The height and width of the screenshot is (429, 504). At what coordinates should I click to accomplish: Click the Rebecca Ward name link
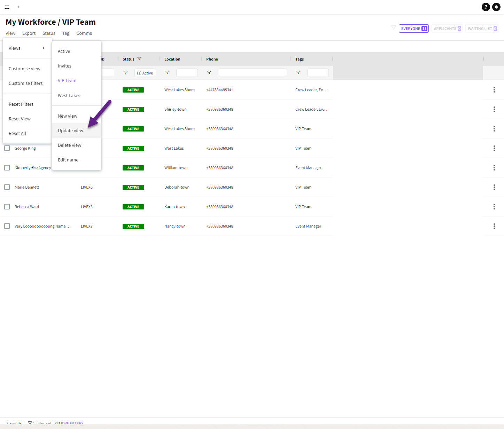click(x=27, y=207)
